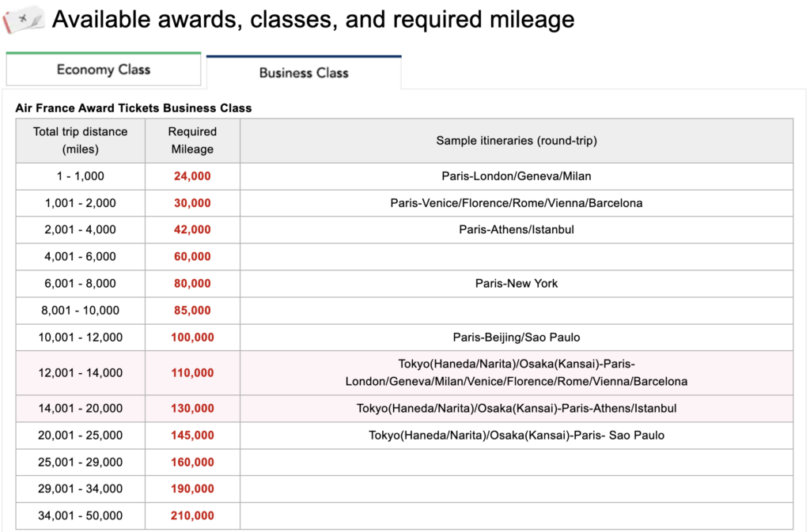Select the '14,001 - 20,000' distance cell
Image resolution: width=810 pixels, height=532 pixels.
coord(80,408)
